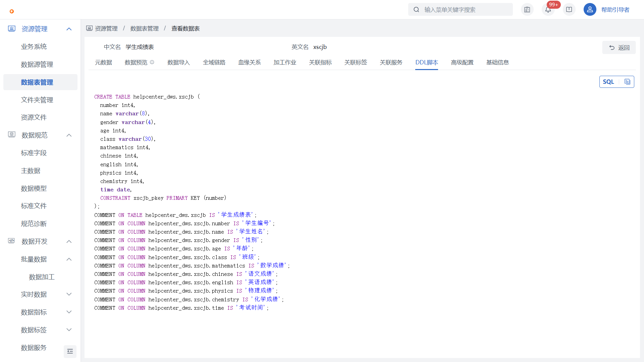Switch to the 加工作业 tab
Viewport: 644px width, 362px height.
[285, 62]
